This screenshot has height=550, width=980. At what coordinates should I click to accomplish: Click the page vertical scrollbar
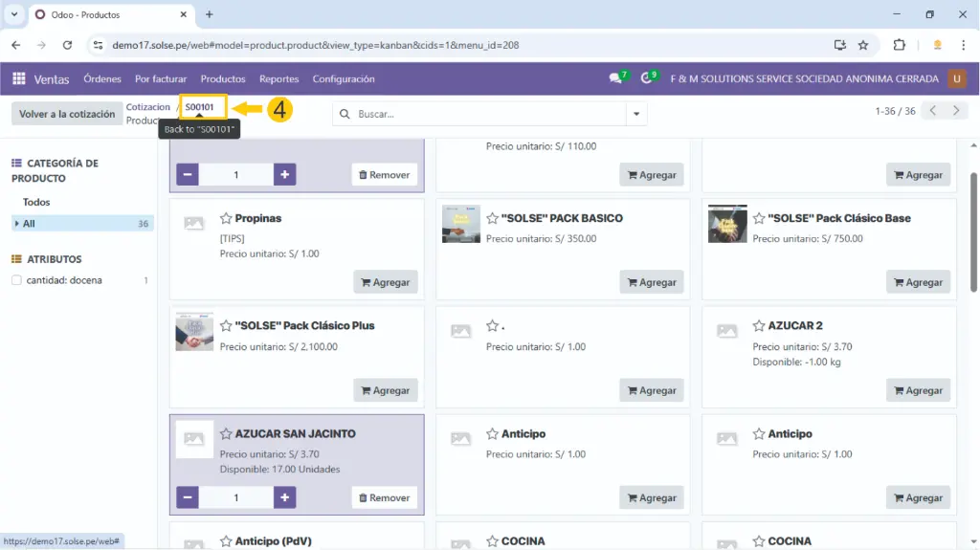pyautogui.click(x=974, y=230)
